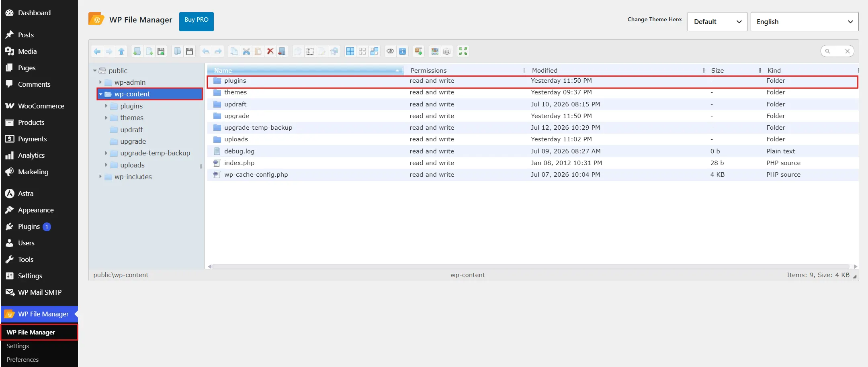Expand the themes tree subfolder

106,118
